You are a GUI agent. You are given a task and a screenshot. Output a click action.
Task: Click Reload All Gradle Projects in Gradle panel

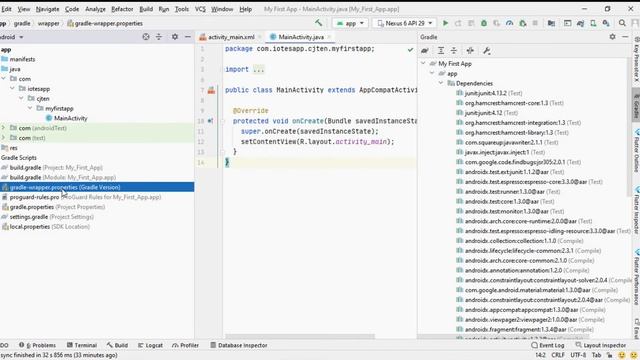[x=425, y=51]
